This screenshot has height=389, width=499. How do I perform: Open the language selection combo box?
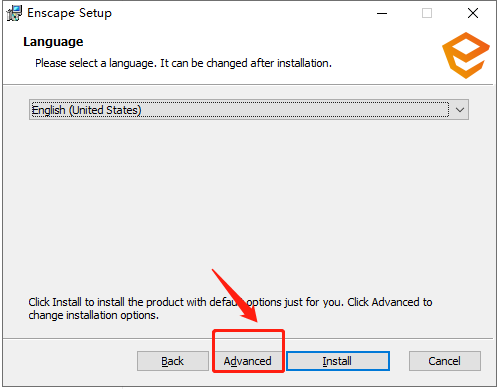click(249, 110)
